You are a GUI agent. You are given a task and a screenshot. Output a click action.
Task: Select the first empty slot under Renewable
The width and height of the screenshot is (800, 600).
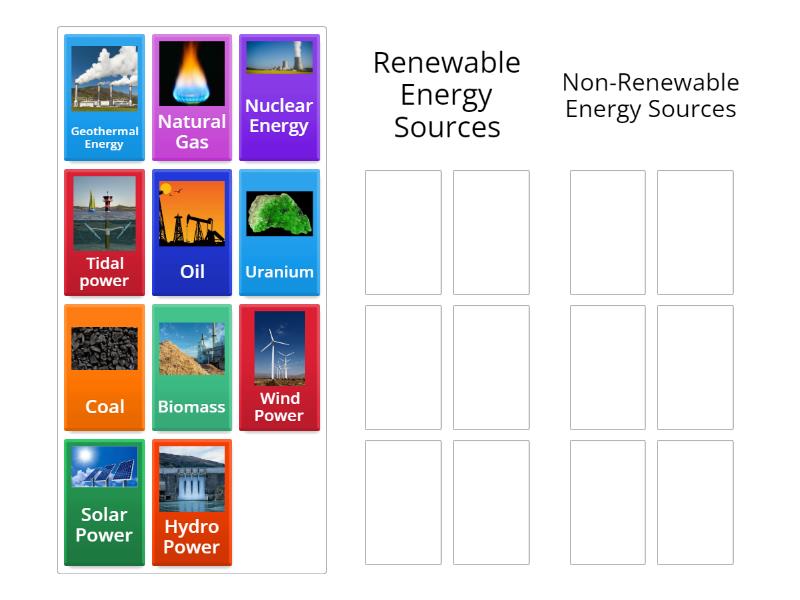click(x=403, y=234)
